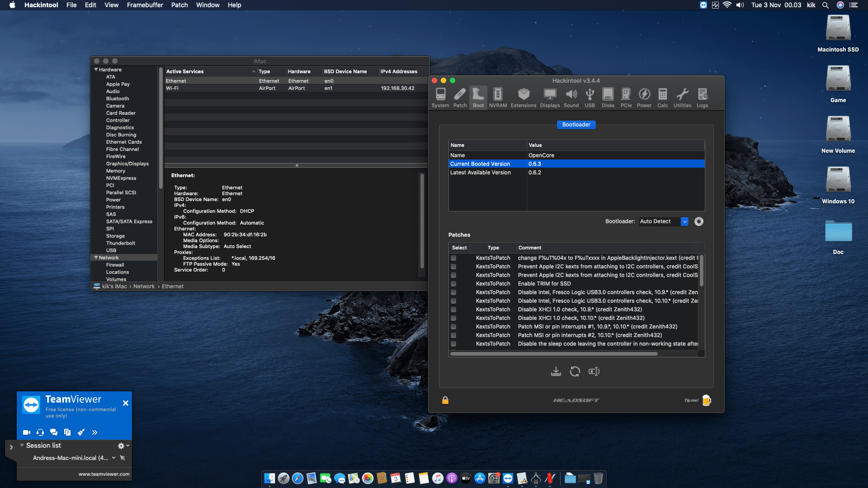Check the Disable the sleep code patch

point(453,344)
